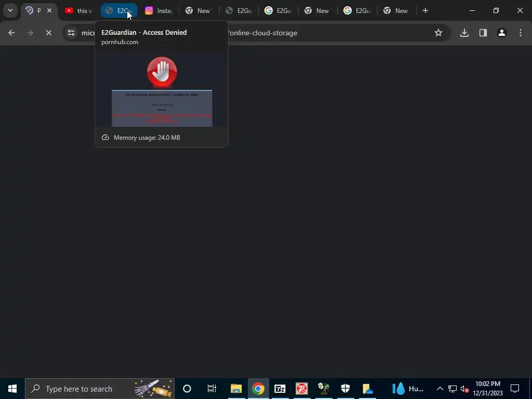Click the Chrome taskbar icon

(258, 389)
